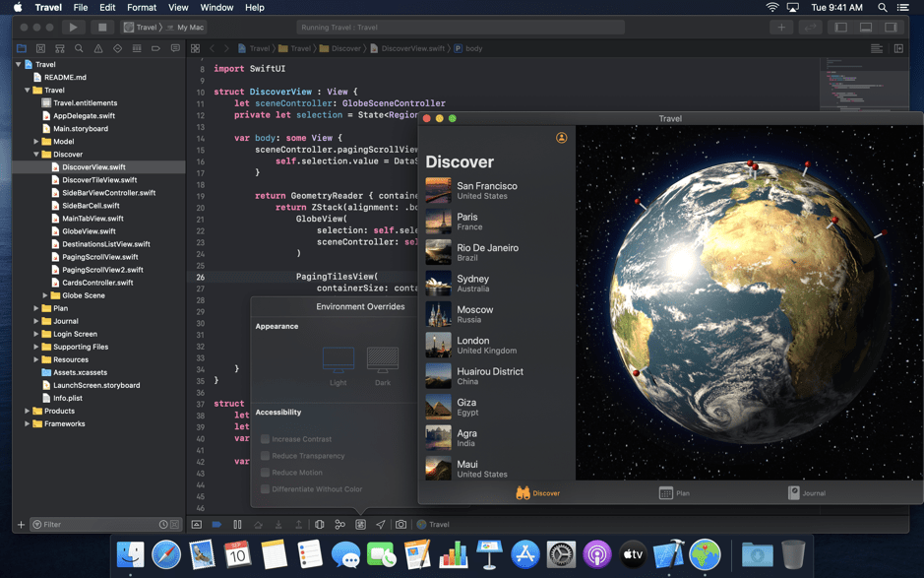The width and height of the screenshot is (924, 578).
Task: Enable the Increase Contrast override
Action: coord(264,439)
